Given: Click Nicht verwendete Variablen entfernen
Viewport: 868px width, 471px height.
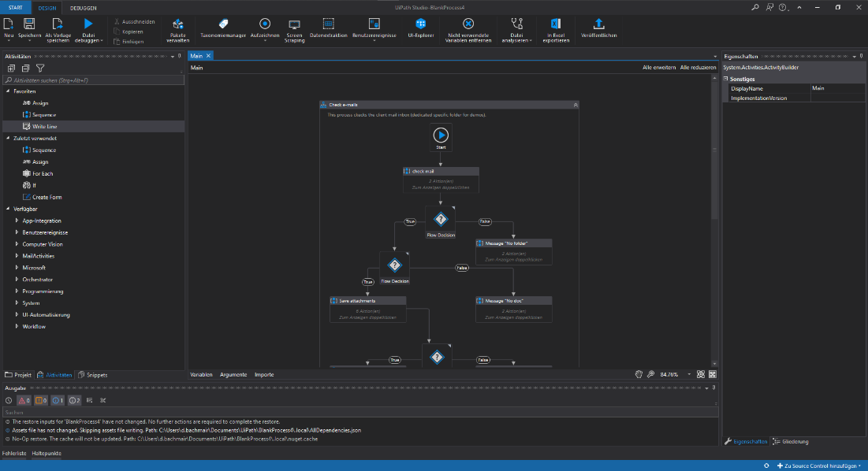Looking at the screenshot, I should tap(468, 31).
